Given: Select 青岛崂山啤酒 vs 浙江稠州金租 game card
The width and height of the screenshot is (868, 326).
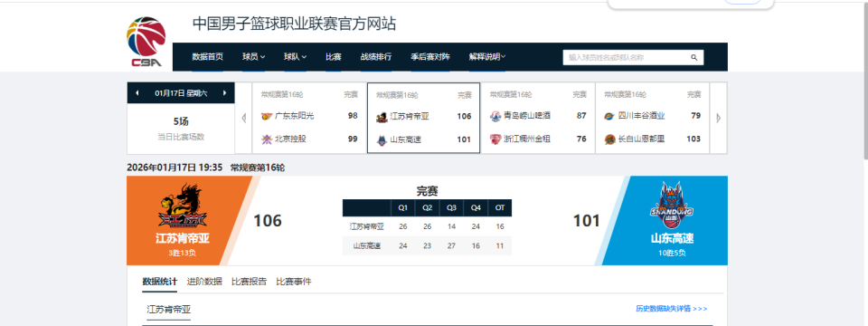Looking at the screenshot, I should [538, 118].
